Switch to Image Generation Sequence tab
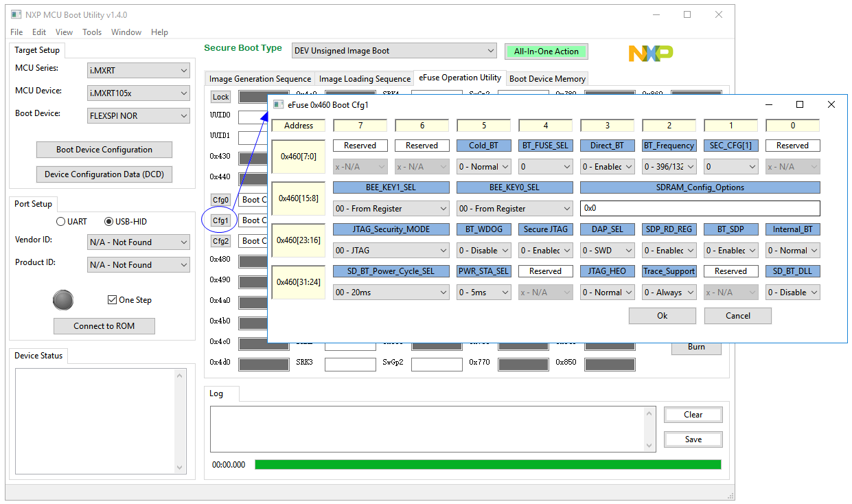Screen dimensions: 852x504 [x=260, y=79]
